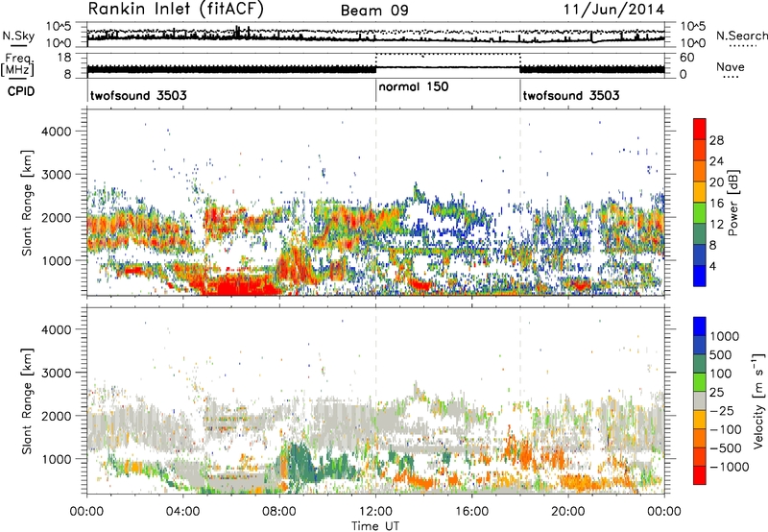Screen dimensions: 768x532
Task: Click the 'Power [dB]' colorbar label
Action: pos(733,203)
